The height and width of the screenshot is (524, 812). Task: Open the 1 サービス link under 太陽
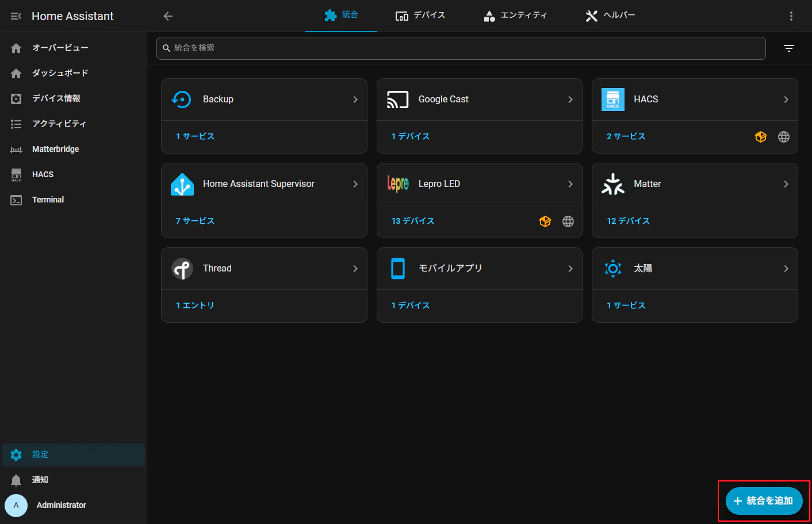pyautogui.click(x=626, y=306)
